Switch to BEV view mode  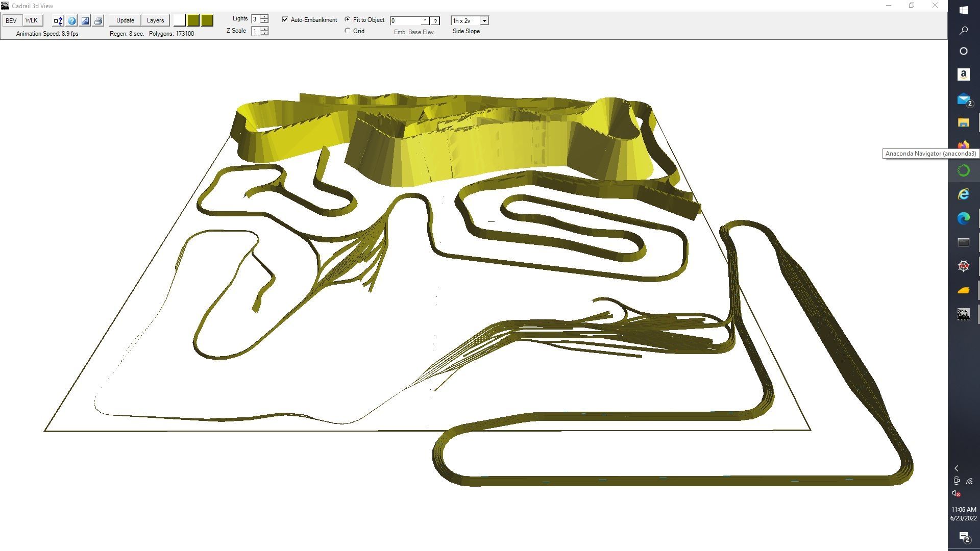[11, 21]
